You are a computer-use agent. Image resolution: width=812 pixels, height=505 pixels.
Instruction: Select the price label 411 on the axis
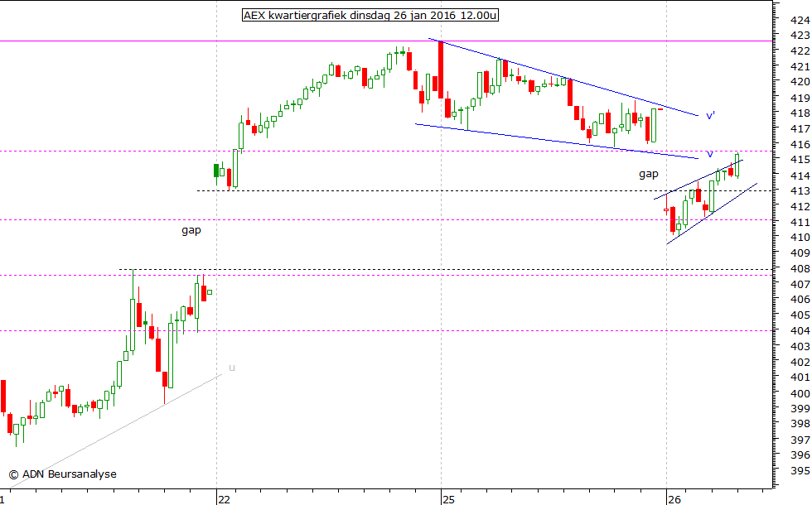(800, 222)
